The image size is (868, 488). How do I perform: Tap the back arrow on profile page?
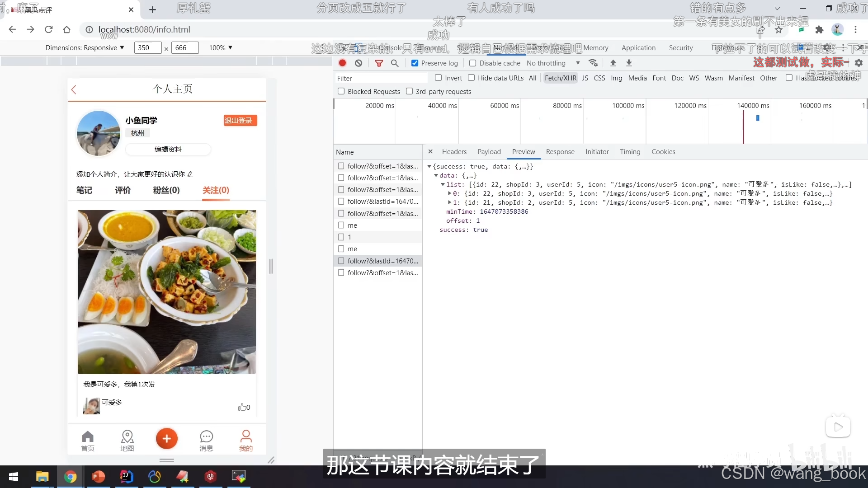tap(74, 89)
